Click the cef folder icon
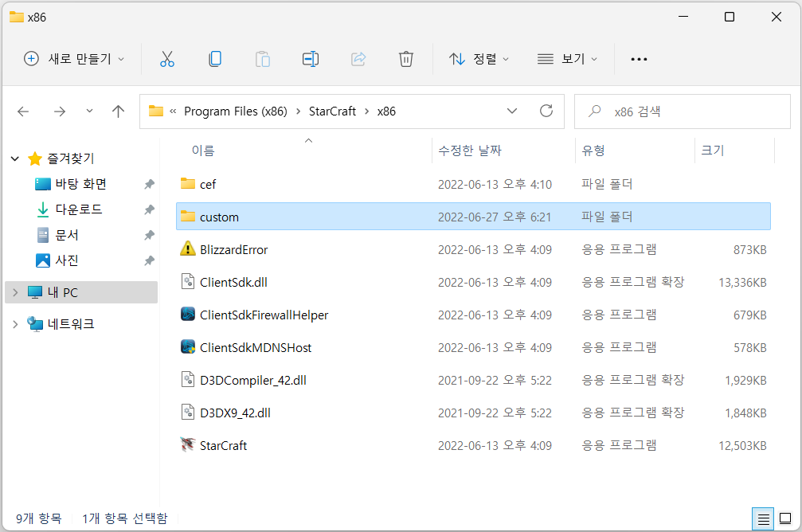Screen dimensions: 802x532 [x=188, y=184]
